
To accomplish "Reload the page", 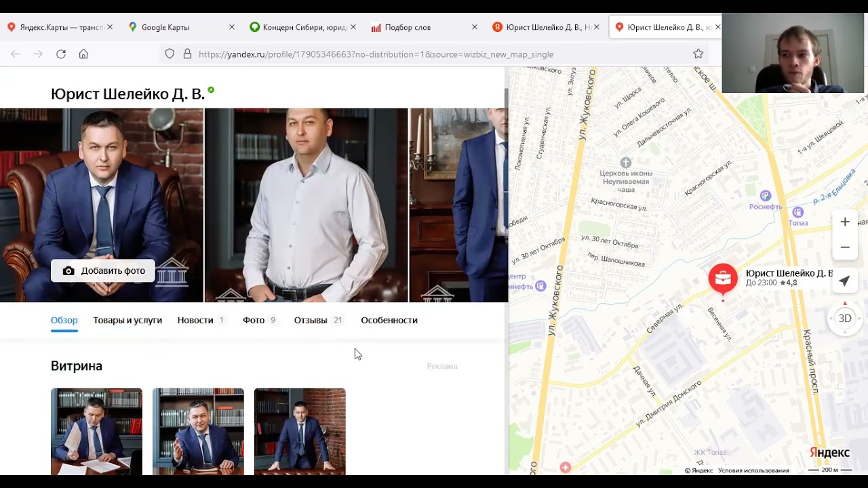I will point(61,54).
